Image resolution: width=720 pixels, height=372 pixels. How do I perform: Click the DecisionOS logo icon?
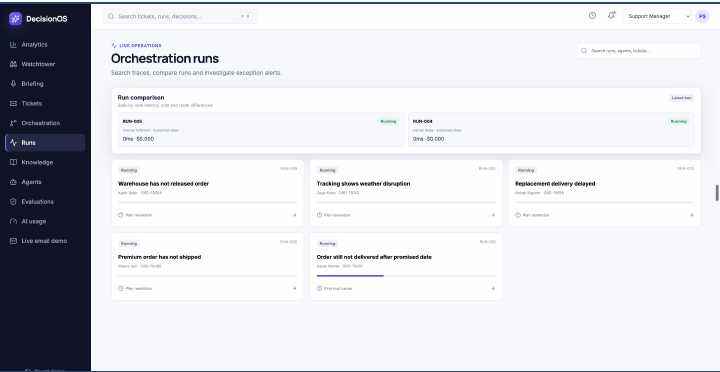click(15, 18)
